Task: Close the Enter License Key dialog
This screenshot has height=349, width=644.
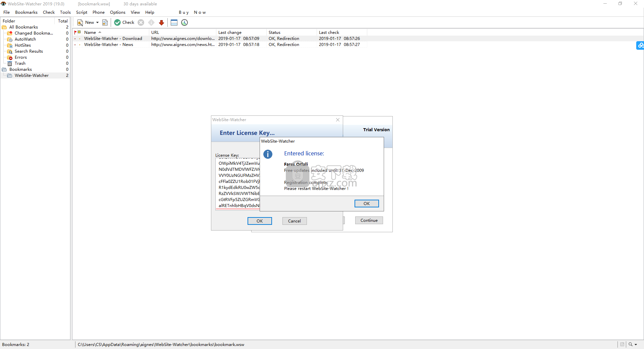Action: pos(338,120)
